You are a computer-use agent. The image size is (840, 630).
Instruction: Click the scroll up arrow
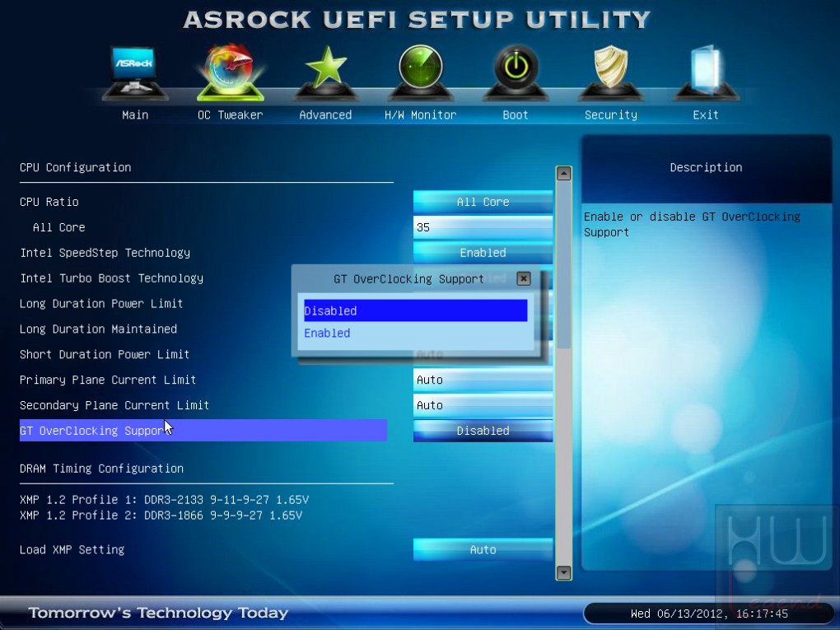[563, 173]
